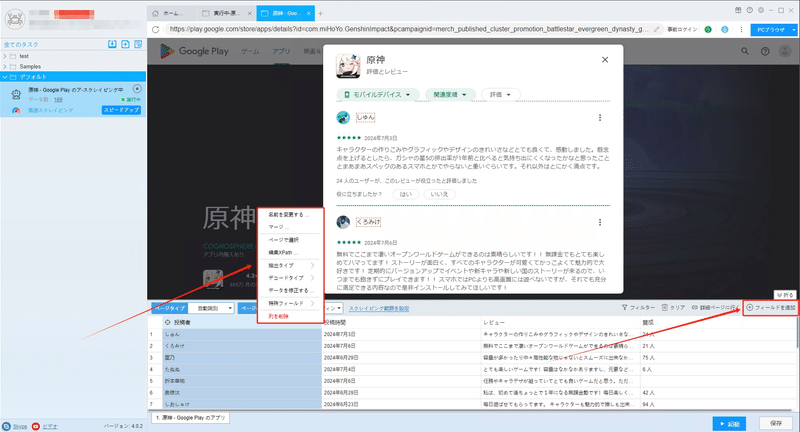This screenshot has height=432, width=800.
Task: Click the speedometer icon for high-speed scraping
Action: pos(16,110)
